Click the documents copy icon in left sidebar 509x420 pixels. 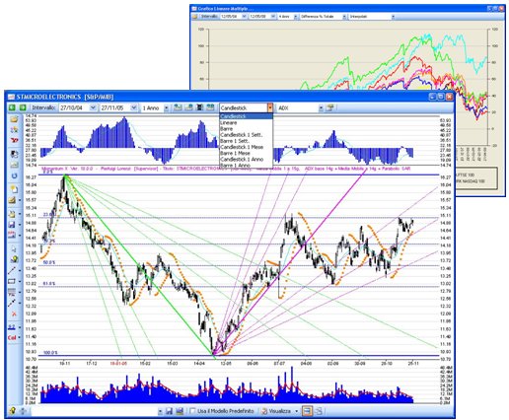(x=14, y=154)
